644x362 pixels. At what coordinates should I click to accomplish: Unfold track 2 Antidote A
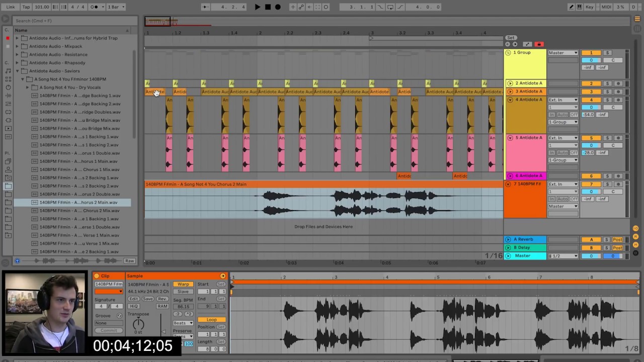510,83
